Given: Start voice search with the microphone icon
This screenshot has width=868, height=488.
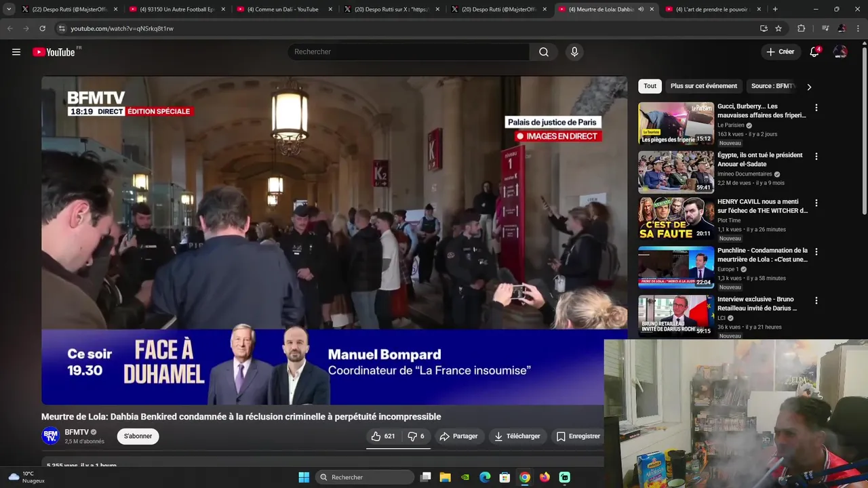Looking at the screenshot, I should pyautogui.click(x=574, y=52).
